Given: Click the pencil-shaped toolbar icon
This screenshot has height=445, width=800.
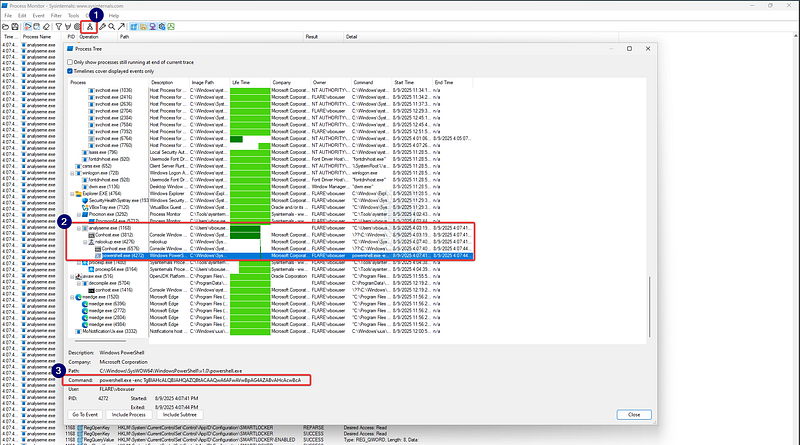Looking at the screenshot, I should tap(102, 27).
